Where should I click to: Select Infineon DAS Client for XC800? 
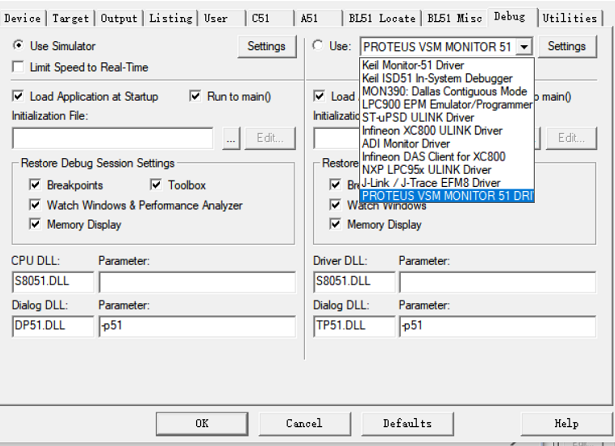point(447,157)
